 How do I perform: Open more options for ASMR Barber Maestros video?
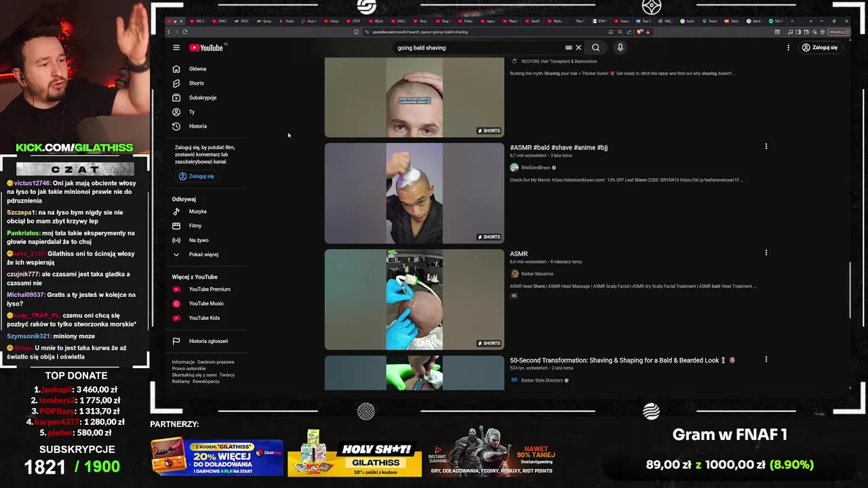(x=766, y=253)
